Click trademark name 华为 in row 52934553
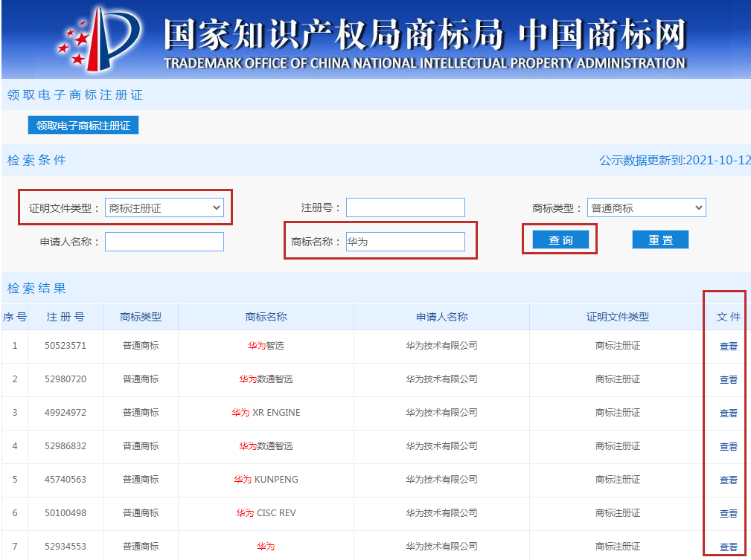The image size is (751, 560). point(266,547)
